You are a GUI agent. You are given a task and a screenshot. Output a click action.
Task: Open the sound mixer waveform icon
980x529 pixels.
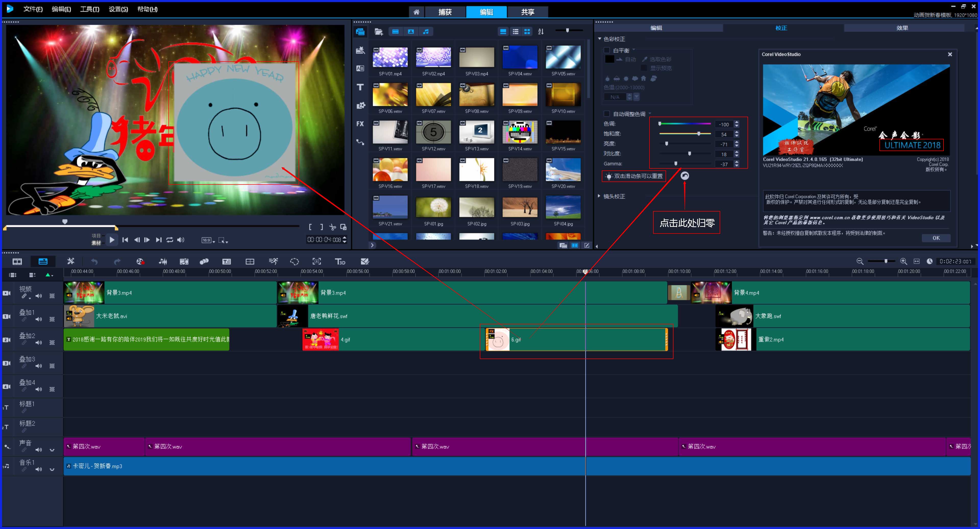point(163,261)
